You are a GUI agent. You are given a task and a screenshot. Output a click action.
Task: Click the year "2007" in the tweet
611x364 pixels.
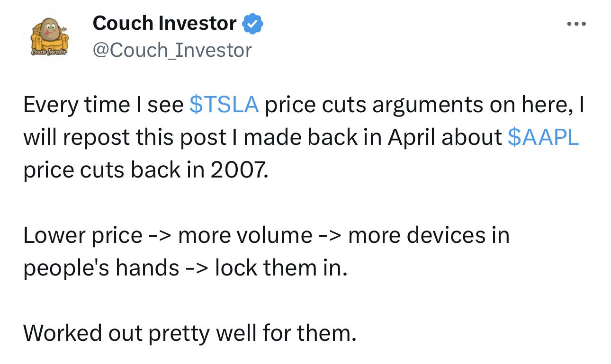tap(238, 170)
